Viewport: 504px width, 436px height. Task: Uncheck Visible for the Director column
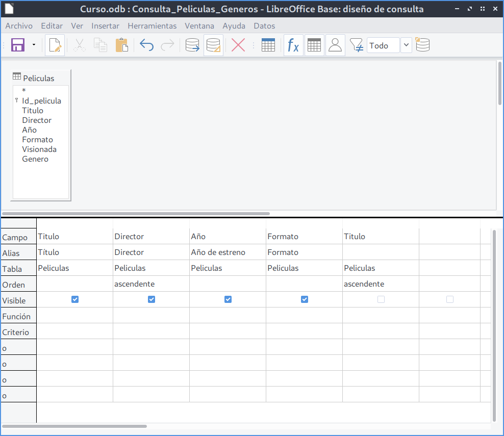pyautogui.click(x=152, y=300)
